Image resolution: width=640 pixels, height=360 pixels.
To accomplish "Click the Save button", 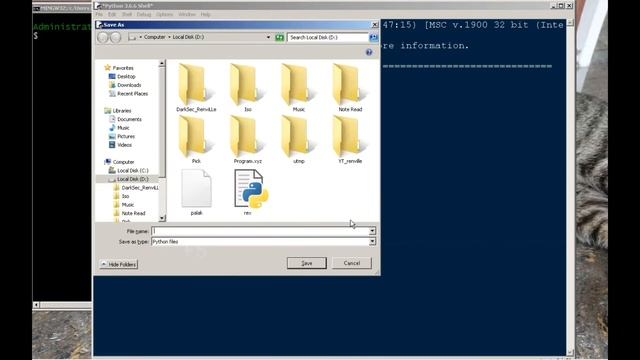I will point(307,263).
